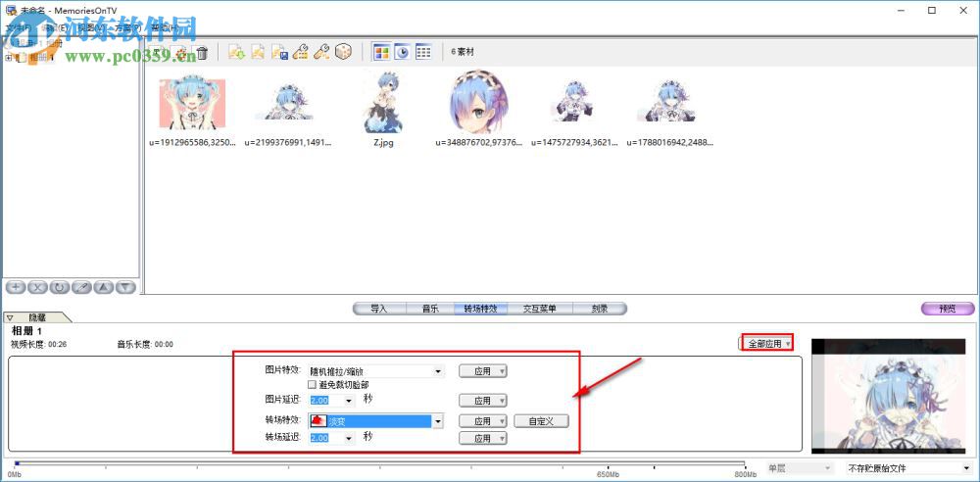Image resolution: width=980 pixels, height=482 pixels.
Task: Click the pencil rename-album round button
Action: pos(81,287)
